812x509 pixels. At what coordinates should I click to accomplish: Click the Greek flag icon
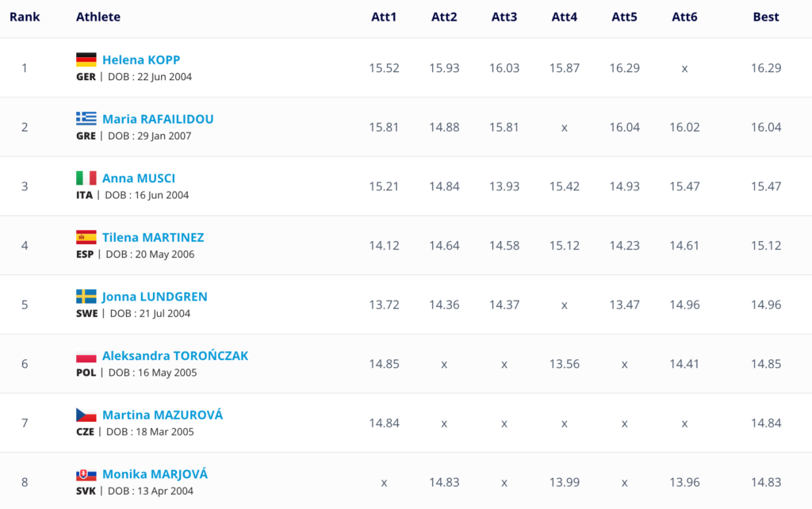86,119
